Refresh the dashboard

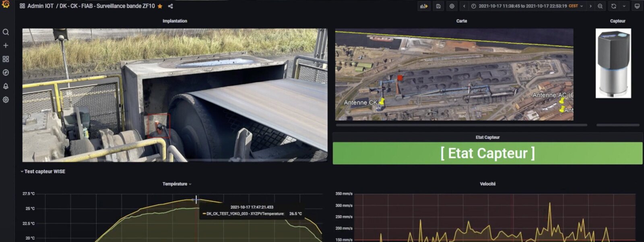tap(613, 6)
